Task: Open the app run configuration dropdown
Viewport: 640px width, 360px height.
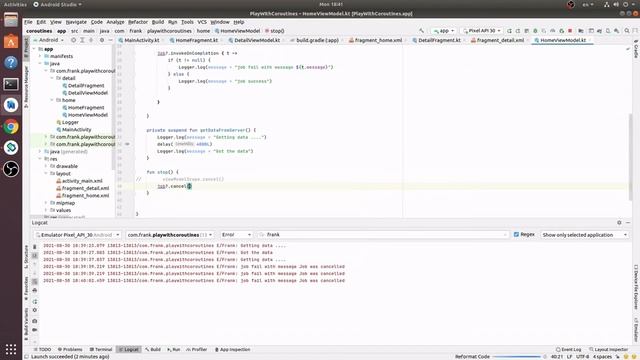Action: [x=444, y=31]
